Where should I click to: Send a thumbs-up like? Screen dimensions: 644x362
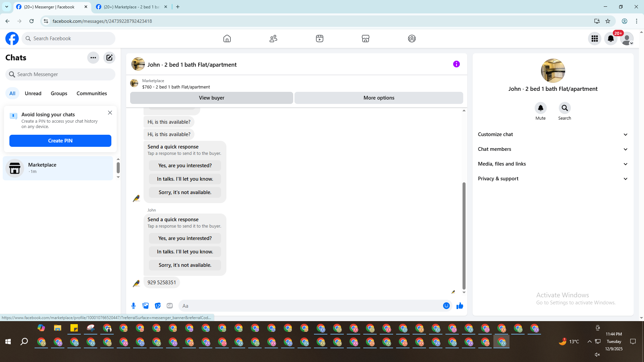click(x=460, y=306)
